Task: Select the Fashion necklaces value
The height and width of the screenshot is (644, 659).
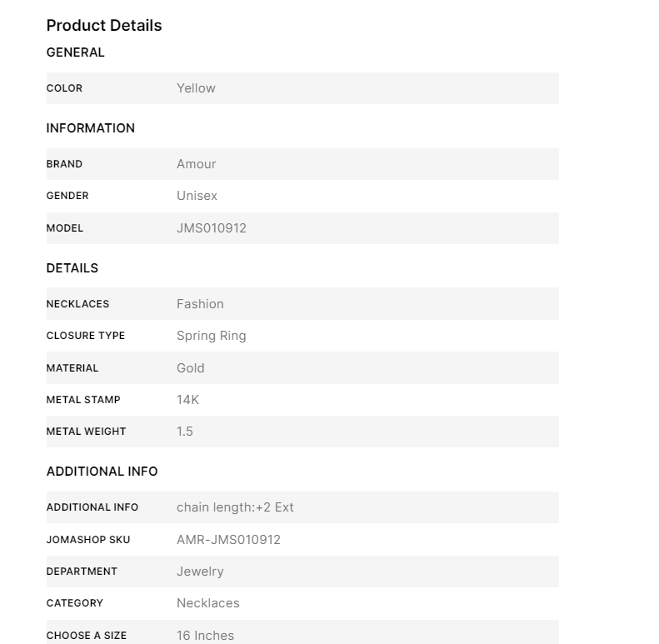Action: [x=200, y=304]
